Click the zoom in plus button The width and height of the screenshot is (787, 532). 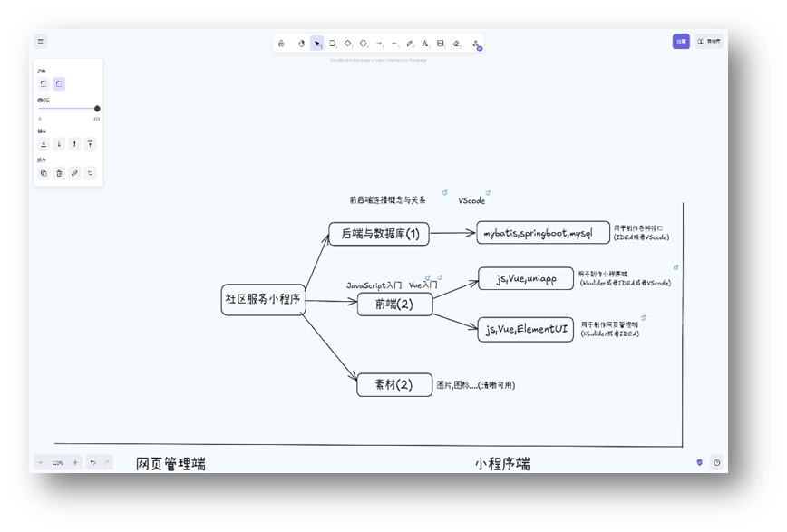click(75, 462)
